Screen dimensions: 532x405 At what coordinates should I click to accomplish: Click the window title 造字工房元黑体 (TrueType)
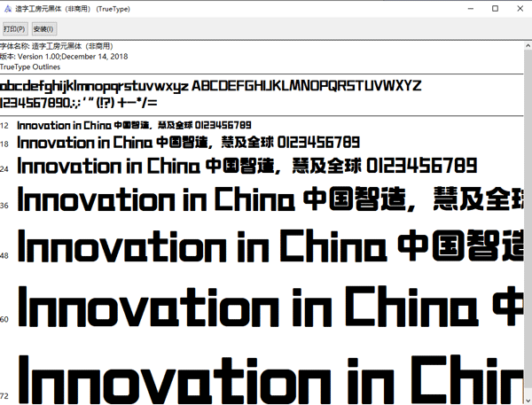pyautogui.click(x=73, y=9)
